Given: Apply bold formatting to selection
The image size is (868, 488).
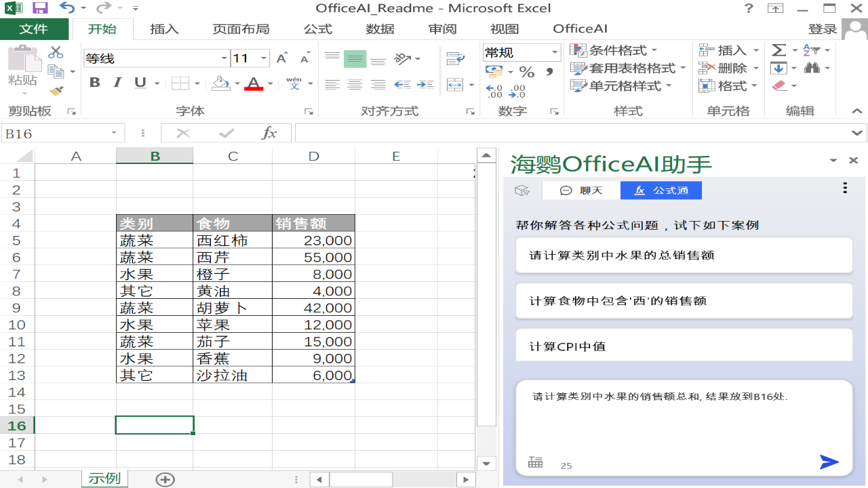Looking at the screenshot, I should click(x=94, y=82).
